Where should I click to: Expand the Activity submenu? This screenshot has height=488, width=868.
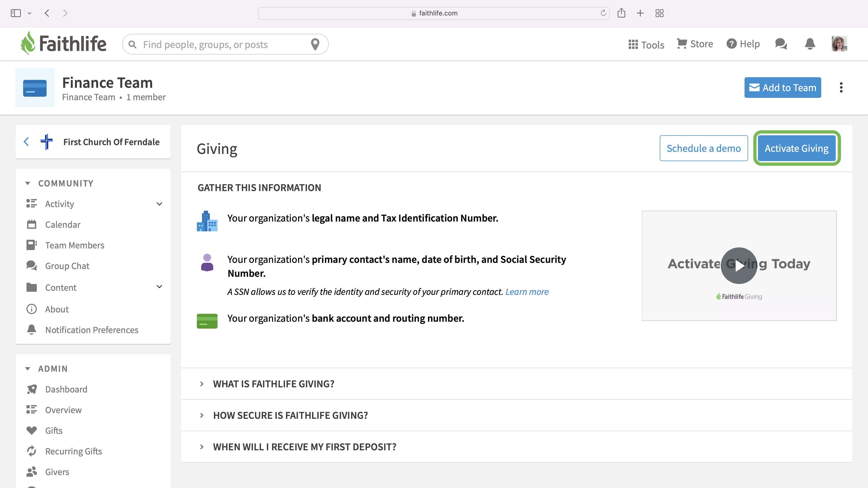(159, 204)
